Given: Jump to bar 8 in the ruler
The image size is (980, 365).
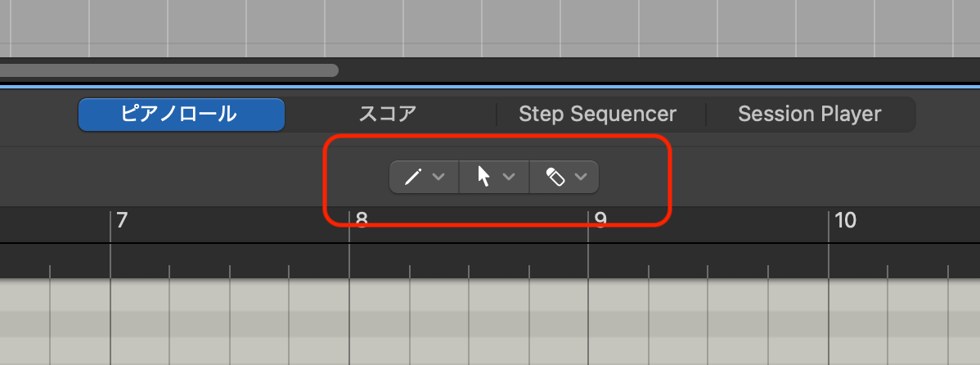Looking at the screenshot, I should [362, 221].
